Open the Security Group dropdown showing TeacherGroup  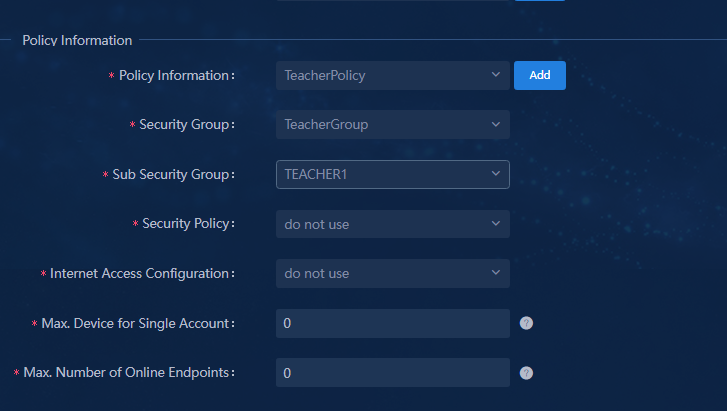coord(393,124)
